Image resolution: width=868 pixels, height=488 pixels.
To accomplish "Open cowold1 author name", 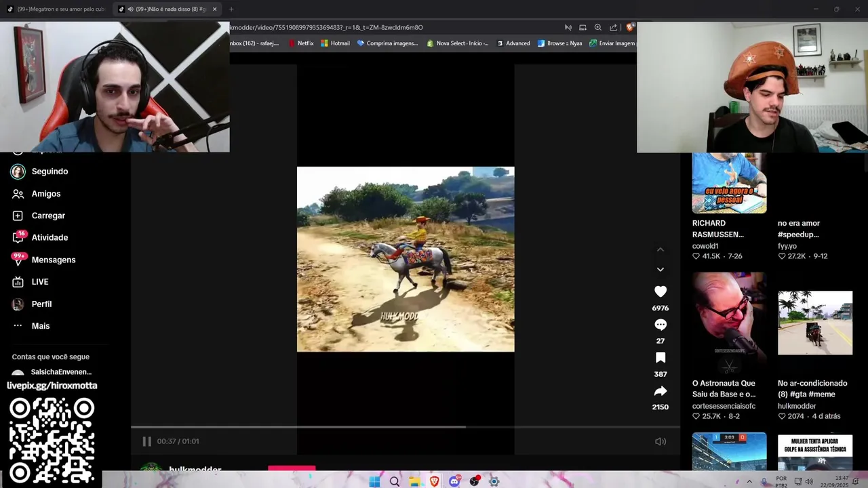I will (x=705, y=246).
